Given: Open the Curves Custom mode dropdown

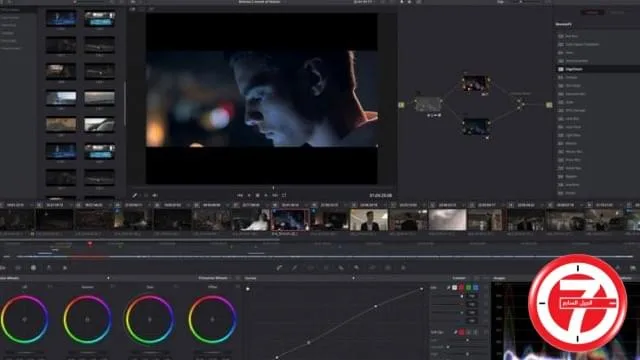Looking at the screenshot, I should pos(461,278).
